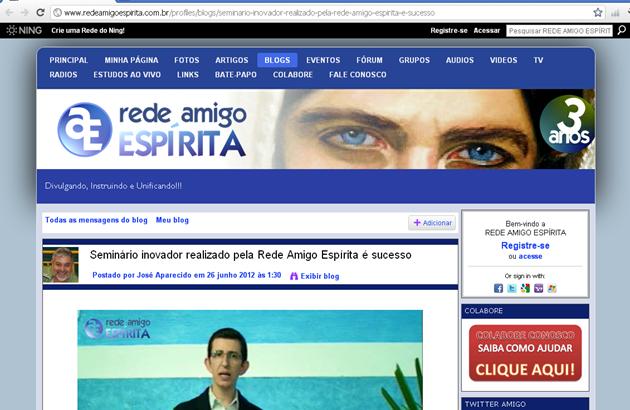Click the Ning logo in top bar
Image resolution: width=630 pixels, height=410 pixels.
pos(25,30)
